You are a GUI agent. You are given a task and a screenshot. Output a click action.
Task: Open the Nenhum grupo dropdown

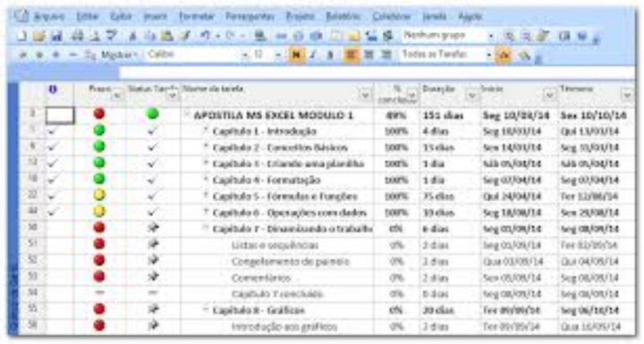[x=448, y=36]
